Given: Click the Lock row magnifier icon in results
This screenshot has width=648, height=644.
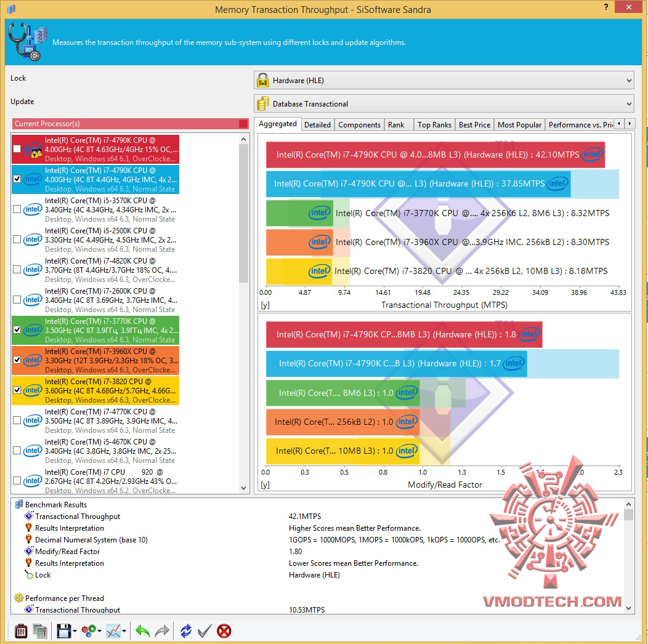Looking at the screenshot, I should [29, 574].
